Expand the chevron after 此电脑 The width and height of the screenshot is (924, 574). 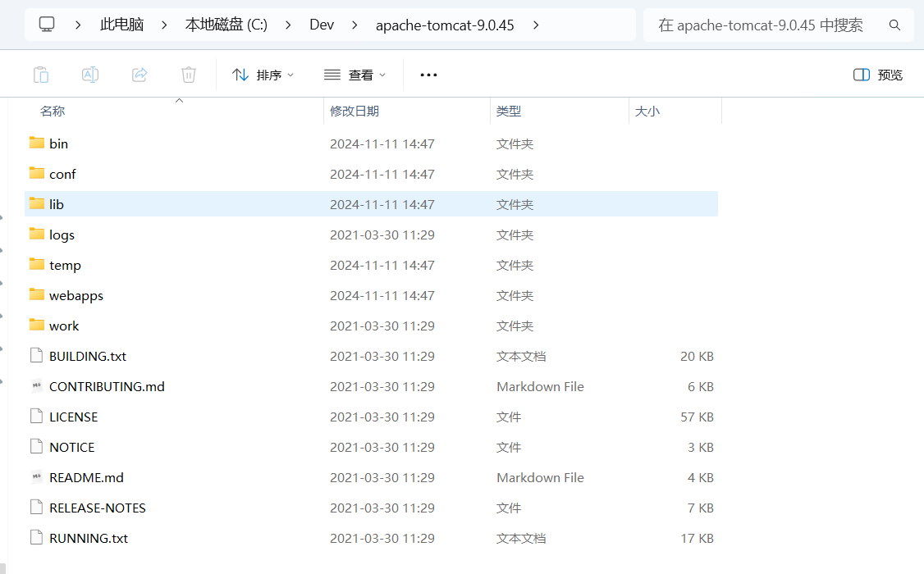(x=164, y=25)
